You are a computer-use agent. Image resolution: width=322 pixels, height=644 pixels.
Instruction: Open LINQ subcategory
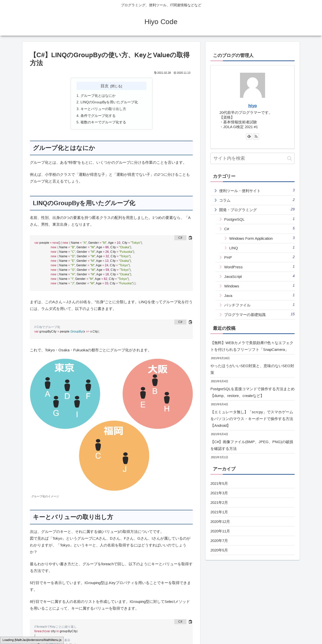(258, 248)
